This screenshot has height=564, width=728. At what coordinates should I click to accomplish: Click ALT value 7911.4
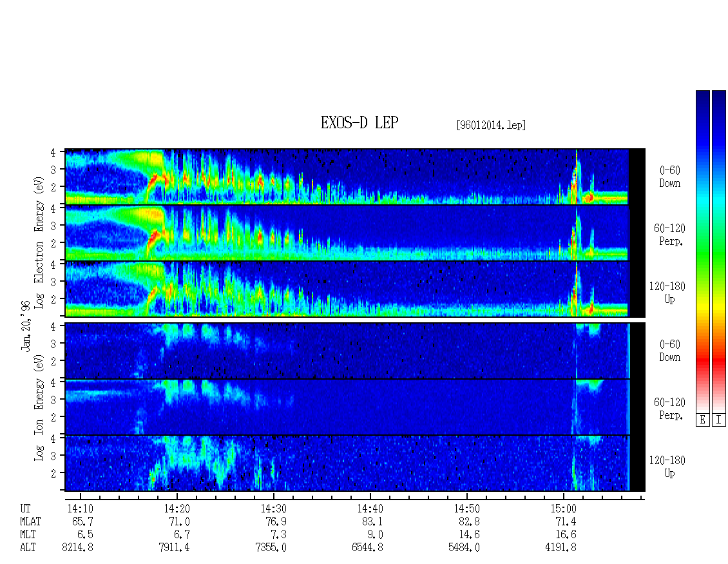tap(174, 548)
